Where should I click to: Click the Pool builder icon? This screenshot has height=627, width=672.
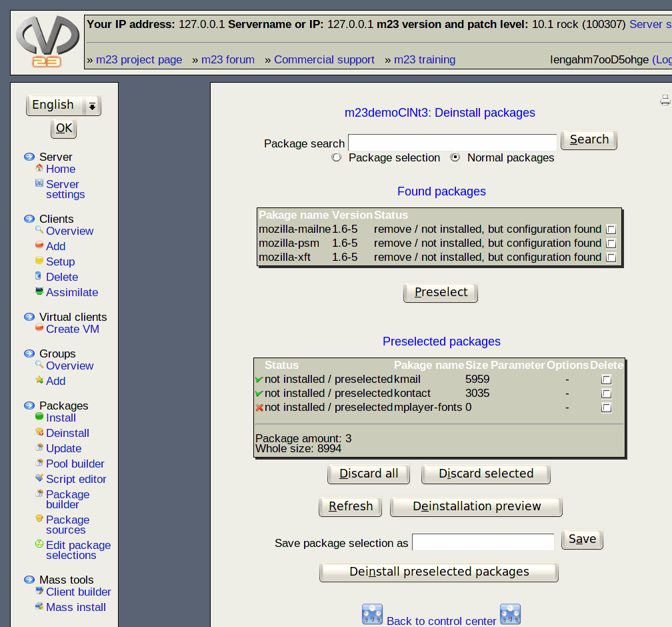coord(39,463)
